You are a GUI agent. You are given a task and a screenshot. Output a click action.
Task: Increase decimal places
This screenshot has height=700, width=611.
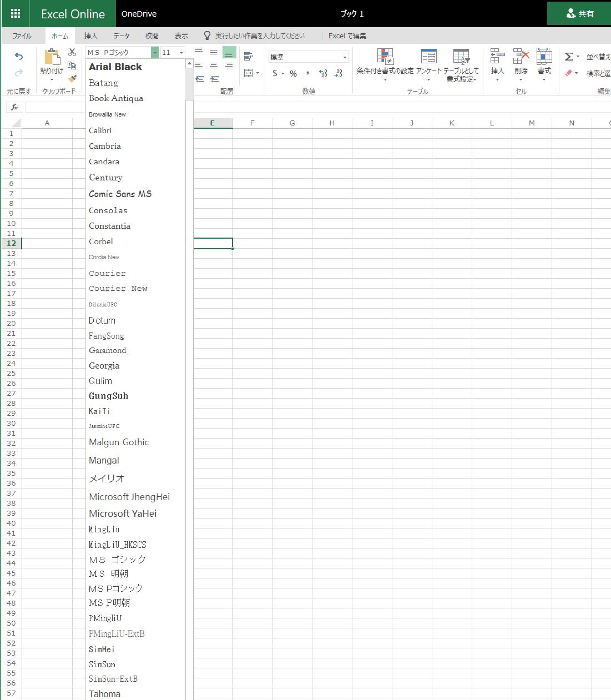tap(324, 73)
